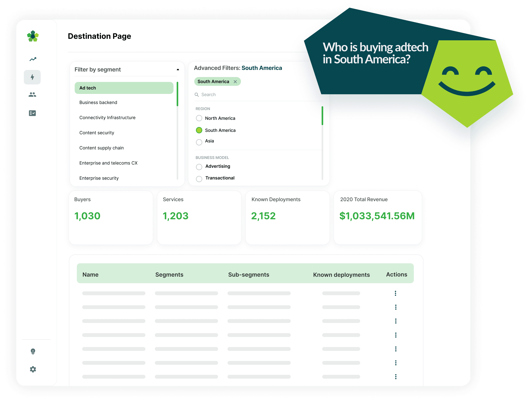Open actions menu for fifth table row
532x402 pixels.
(x=396, y=349)
